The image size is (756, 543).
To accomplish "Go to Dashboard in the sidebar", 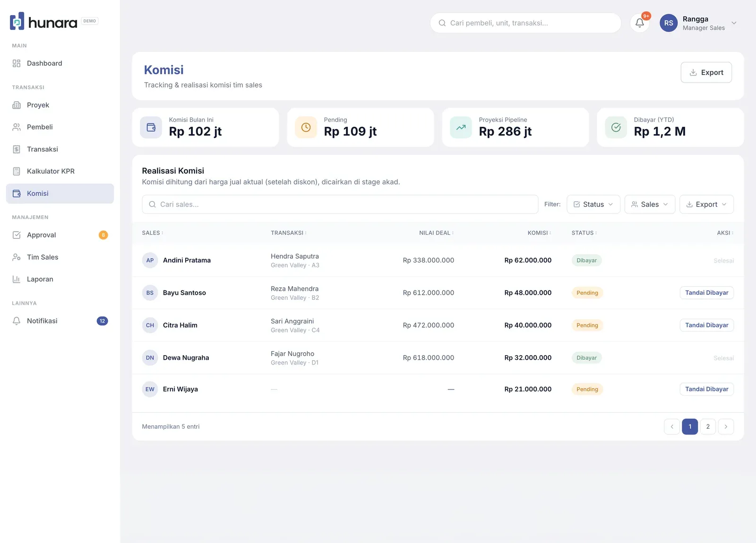I will point(60,63).
